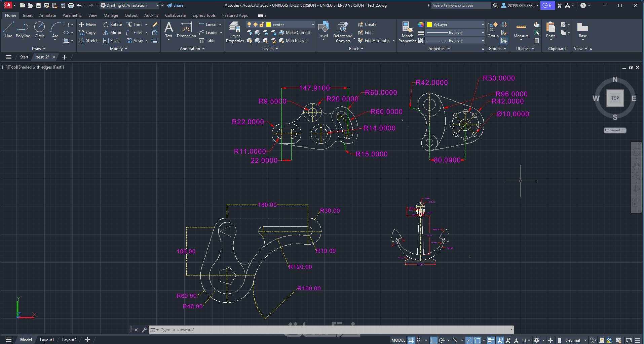Viewport: 644px width, 344px height.
Task: Insert multiline Text annotation
Action: click(168, 30)
